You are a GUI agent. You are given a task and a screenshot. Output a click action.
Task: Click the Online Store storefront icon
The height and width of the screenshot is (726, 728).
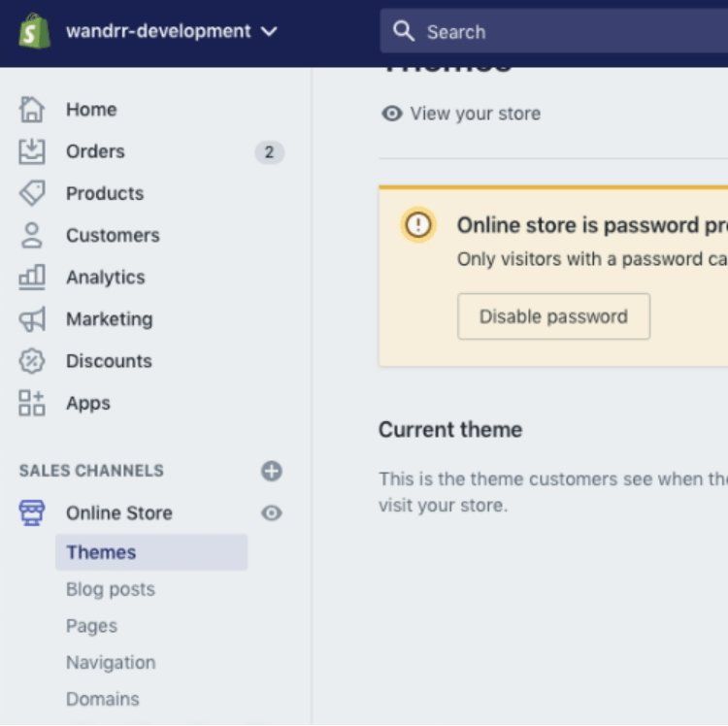(32, 513)
